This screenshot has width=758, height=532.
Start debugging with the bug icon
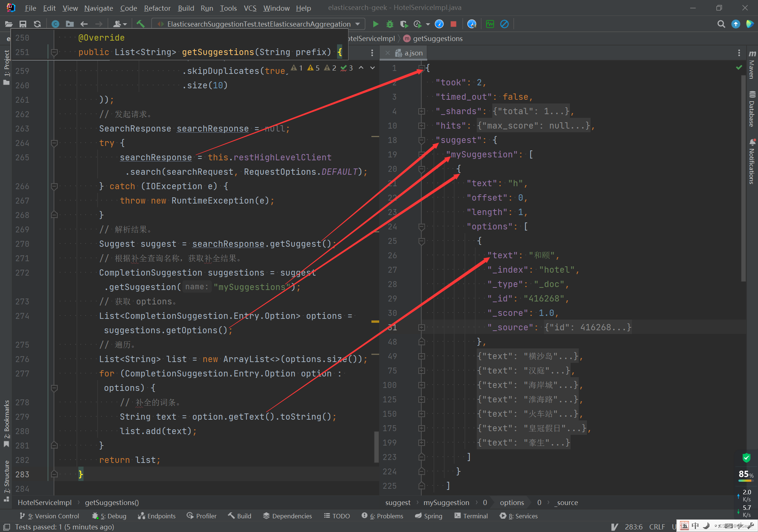pyautogui.click(x=390, y=24)
